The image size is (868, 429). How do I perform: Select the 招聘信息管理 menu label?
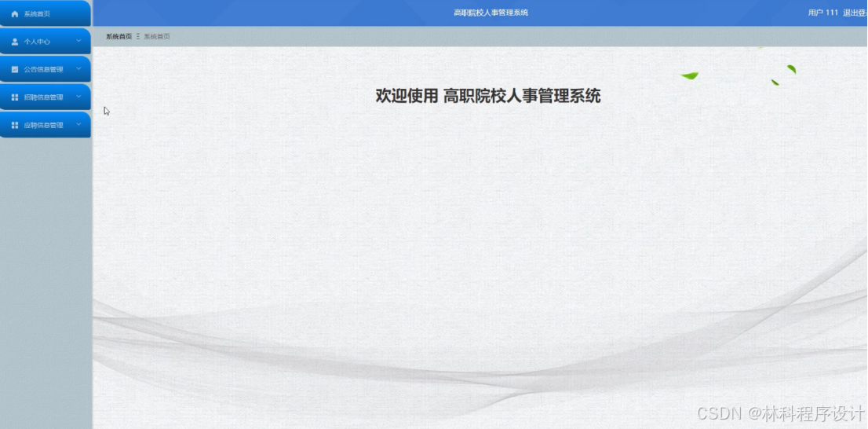(43, 97)
